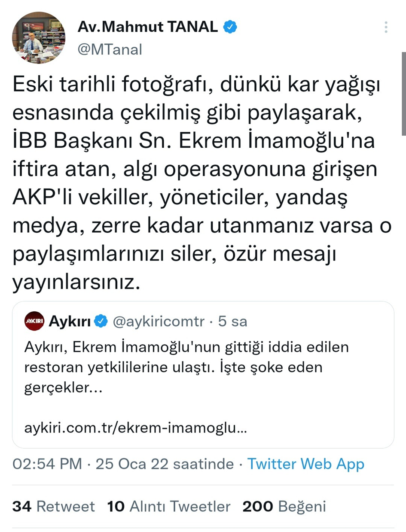Click the "5 sa" quoted tweet timestamp
Image resolution: width=406 pixels, height=532 pixels.
pyautogui.click(x=232, y=321)
